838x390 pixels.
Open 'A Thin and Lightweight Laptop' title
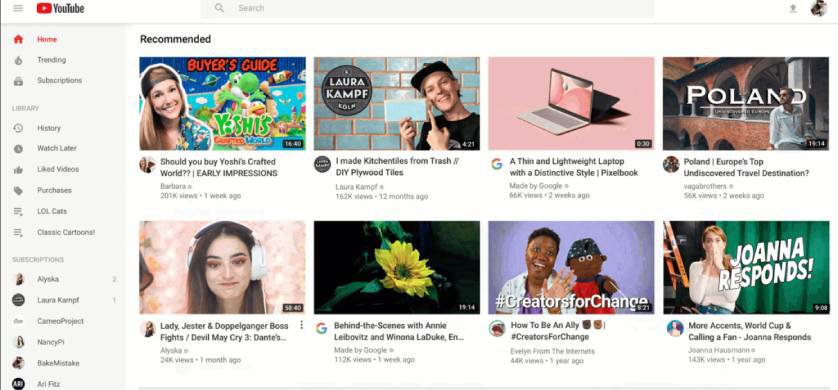(573, 167)
